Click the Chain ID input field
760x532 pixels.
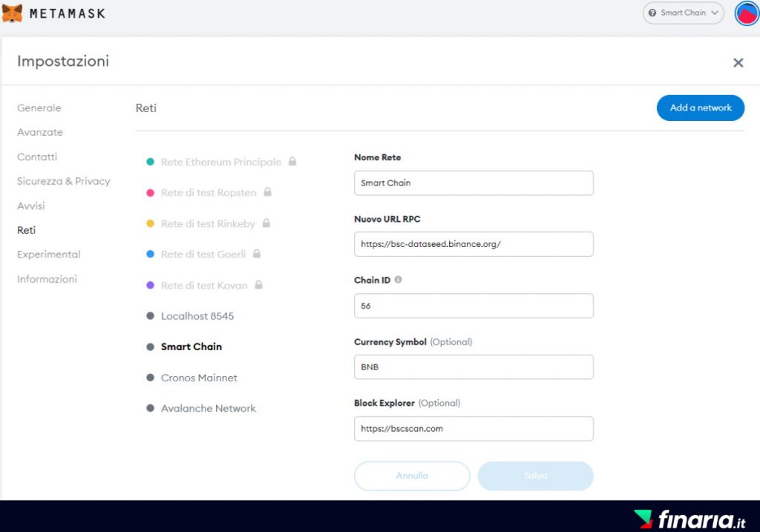[474, 306]
